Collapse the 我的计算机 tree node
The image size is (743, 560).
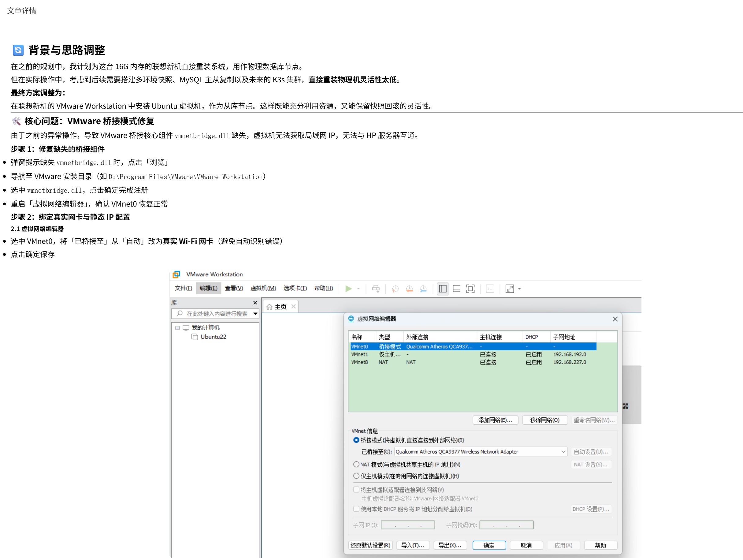click(177, 328)
